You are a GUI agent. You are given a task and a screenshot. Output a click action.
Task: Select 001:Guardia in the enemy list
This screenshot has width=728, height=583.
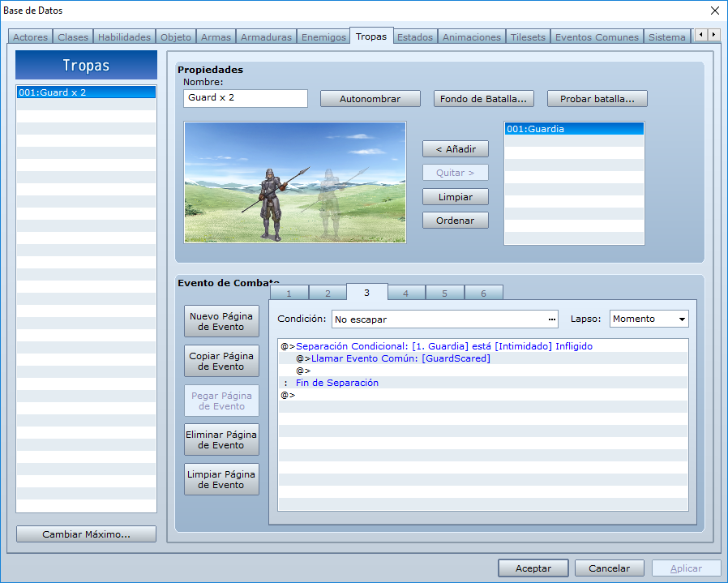[x=574, y=129]
